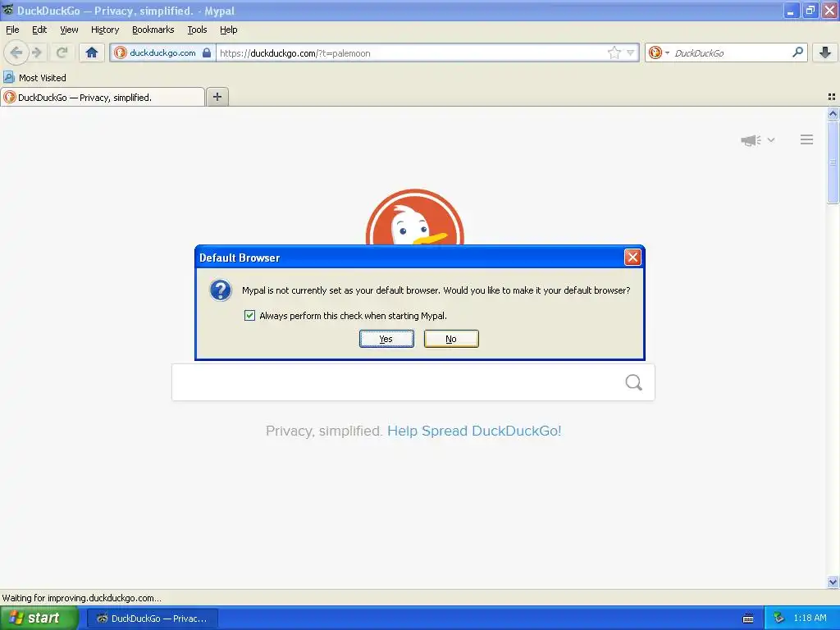Viewport: 840px width, 630px height.
Task: Click the 1:18 AM clock
Action: tap(810, 619)
